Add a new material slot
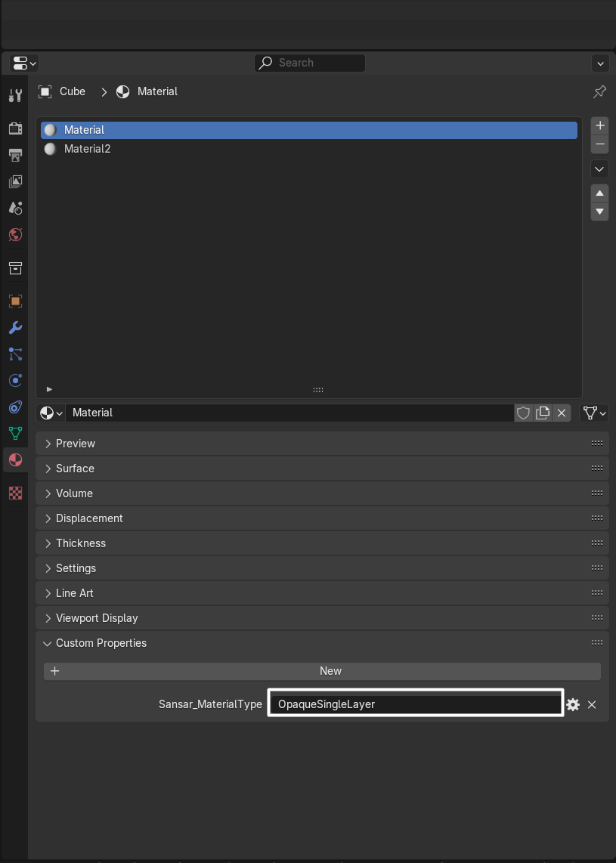 (x=600, y=125)
